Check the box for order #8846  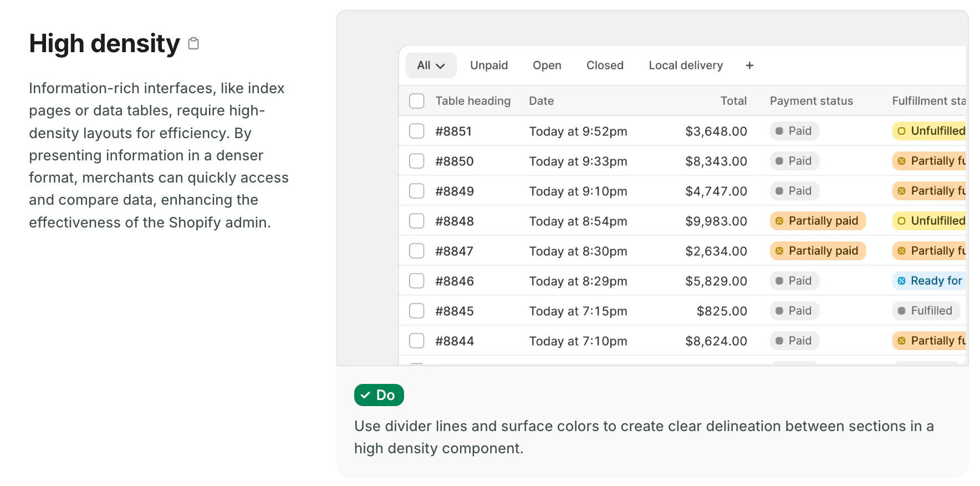(x=416, y=281)
